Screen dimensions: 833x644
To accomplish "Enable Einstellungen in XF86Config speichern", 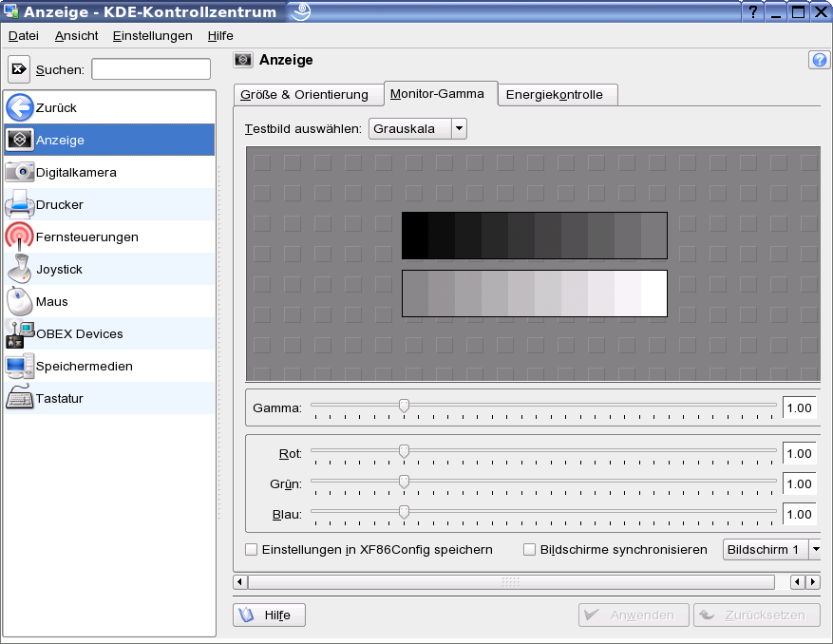I will coord(252,549).
